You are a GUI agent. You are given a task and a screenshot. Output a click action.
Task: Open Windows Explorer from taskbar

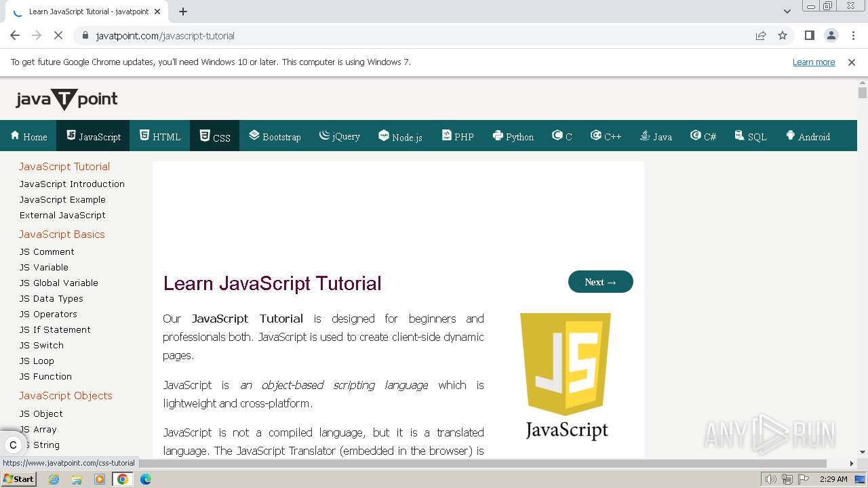[x=77, y=479]
